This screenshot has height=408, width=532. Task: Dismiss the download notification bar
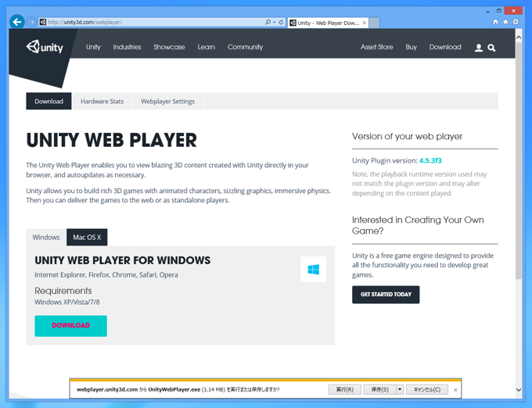455,390
